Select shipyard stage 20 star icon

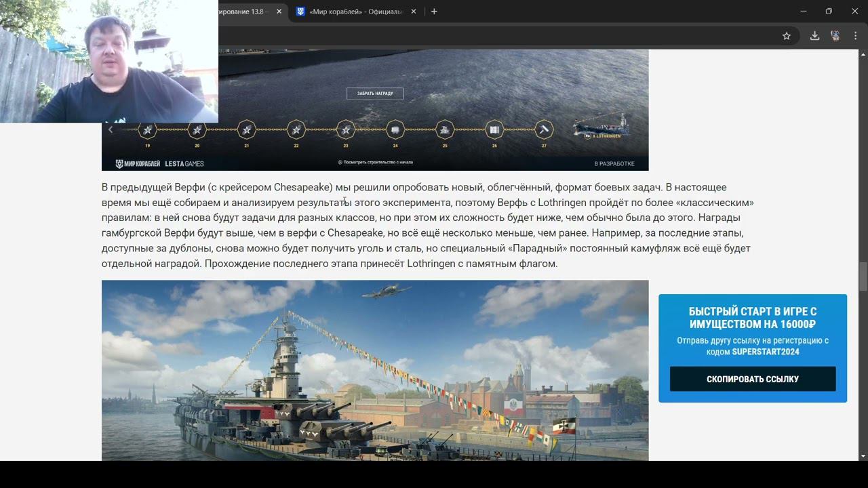point(197,129)
